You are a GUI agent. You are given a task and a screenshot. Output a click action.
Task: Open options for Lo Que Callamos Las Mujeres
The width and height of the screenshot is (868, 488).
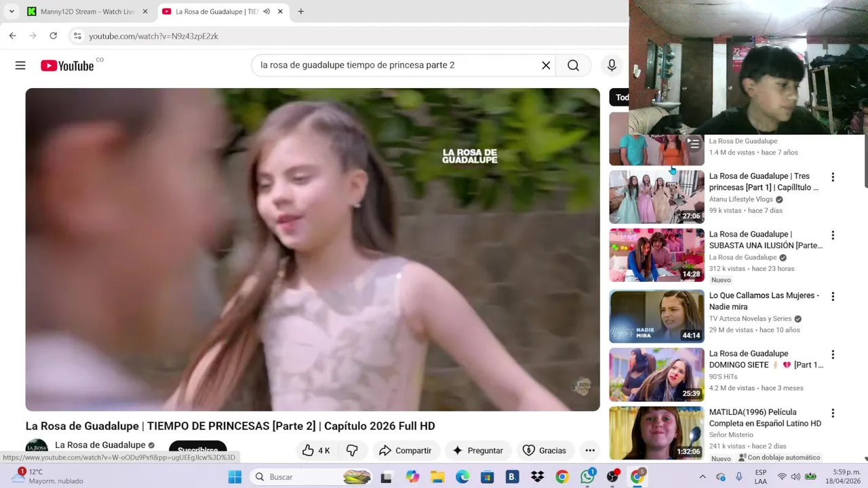point(833,296)
